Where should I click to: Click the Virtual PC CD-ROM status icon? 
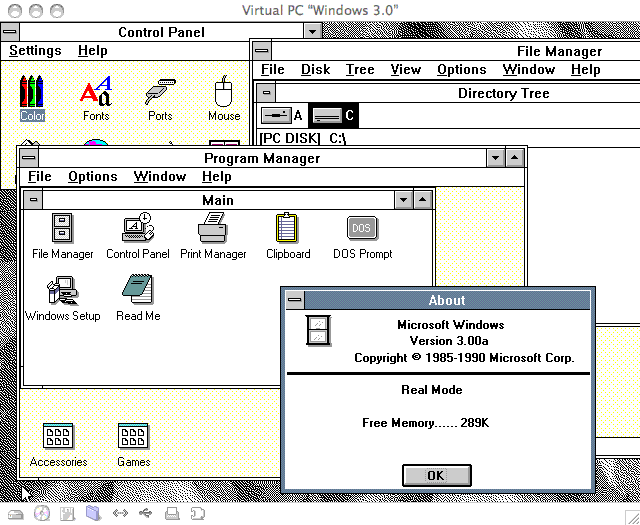[42, 514]
